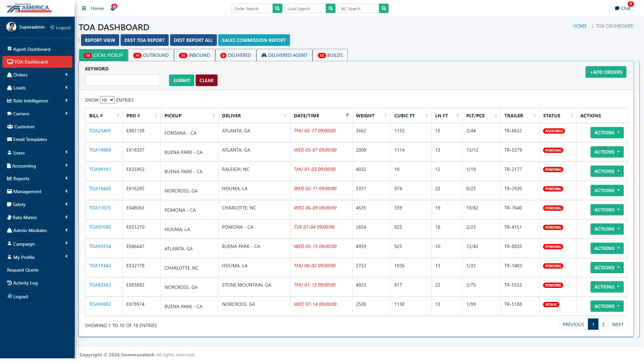Open ACTIONS dropdown for TOA23405

pyautogui.click(x=607, y=133)
